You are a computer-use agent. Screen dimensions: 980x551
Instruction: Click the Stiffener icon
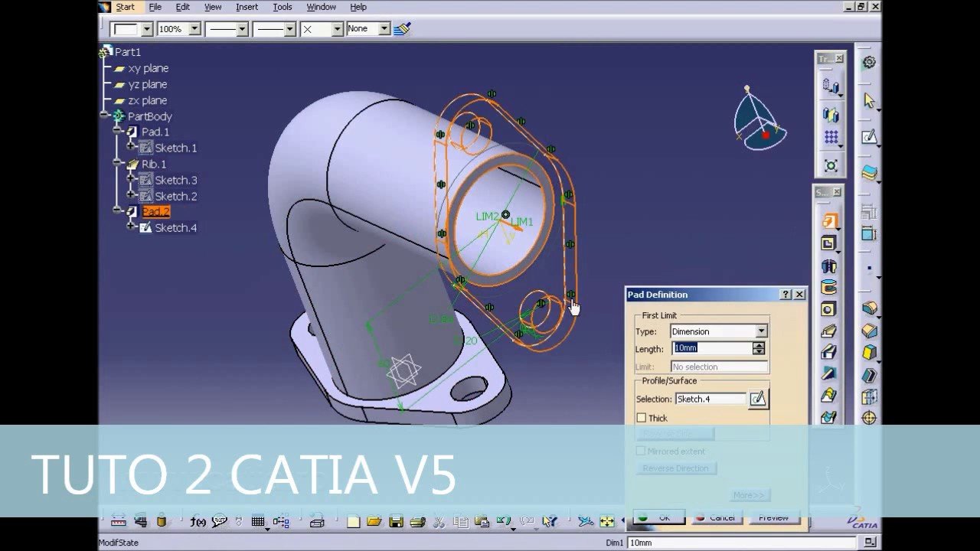pyautogui.click(x=829, y=374)
